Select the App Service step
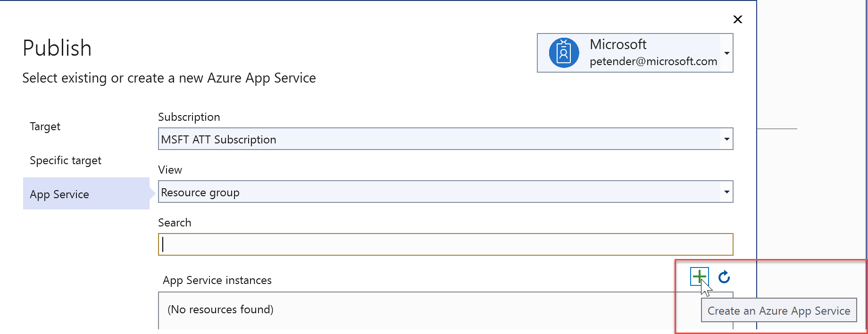The width and height of the screenshot is (868, 334). click(x=59, y=194)
